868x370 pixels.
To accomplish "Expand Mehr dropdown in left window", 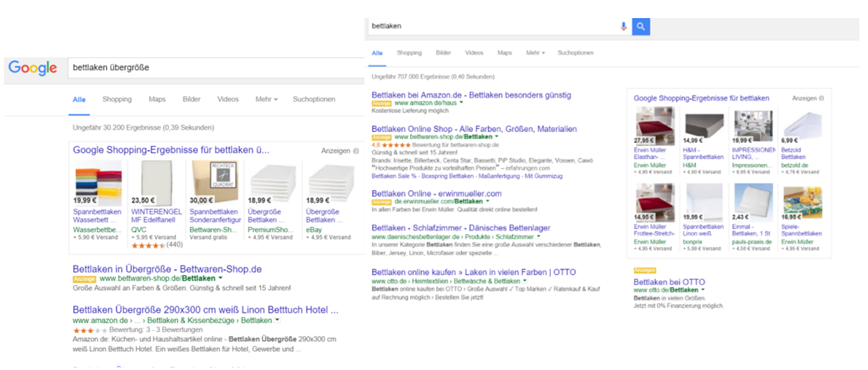I will tap(266, 99).
